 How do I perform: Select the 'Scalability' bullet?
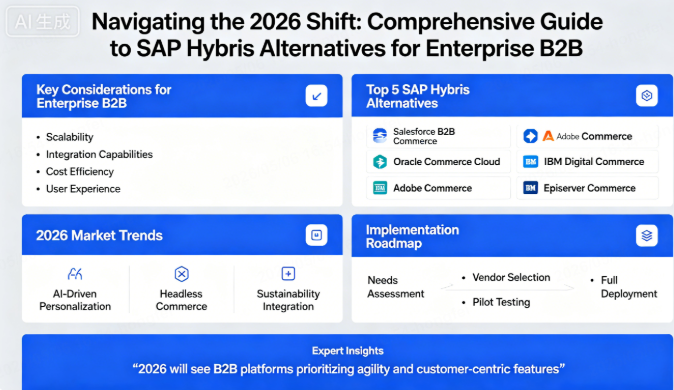tap(65, 137)
